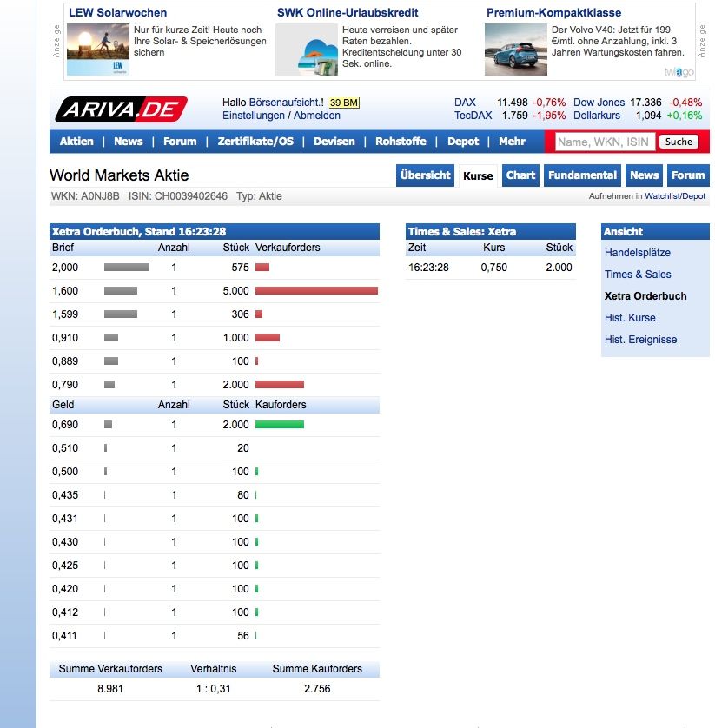Click the Abmelden logout link
This screenshot has width=715, height=728.
317,116
